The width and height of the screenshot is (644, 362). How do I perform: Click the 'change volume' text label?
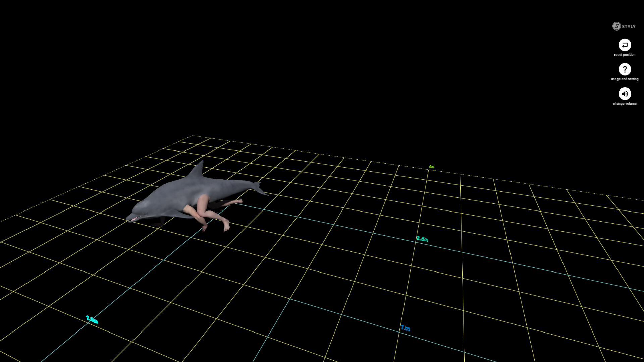click(x=625, y=104)
